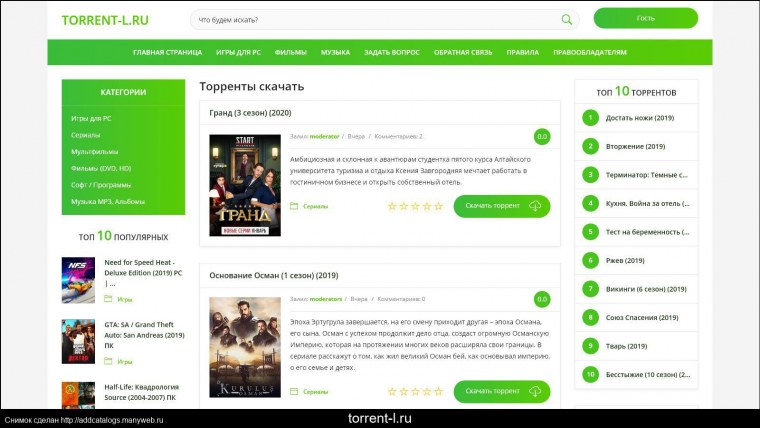760x428 pixels.
Task: Click 'Игры' tag under Need for Speed Heat
Action: [x=125, y=300]
